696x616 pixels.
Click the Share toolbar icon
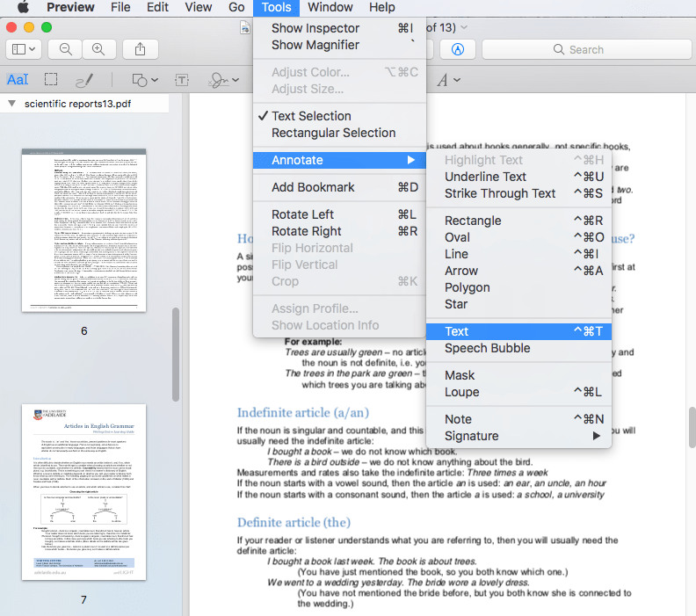[140, 50]
